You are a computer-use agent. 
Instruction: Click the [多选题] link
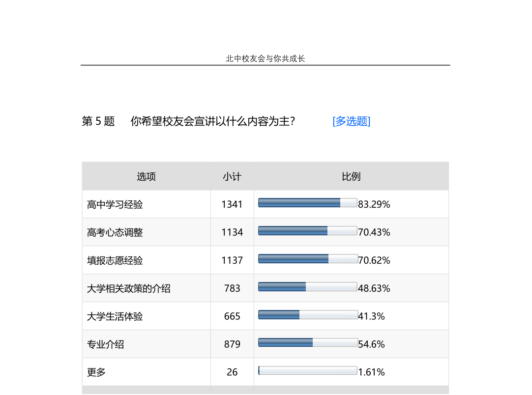351,121
